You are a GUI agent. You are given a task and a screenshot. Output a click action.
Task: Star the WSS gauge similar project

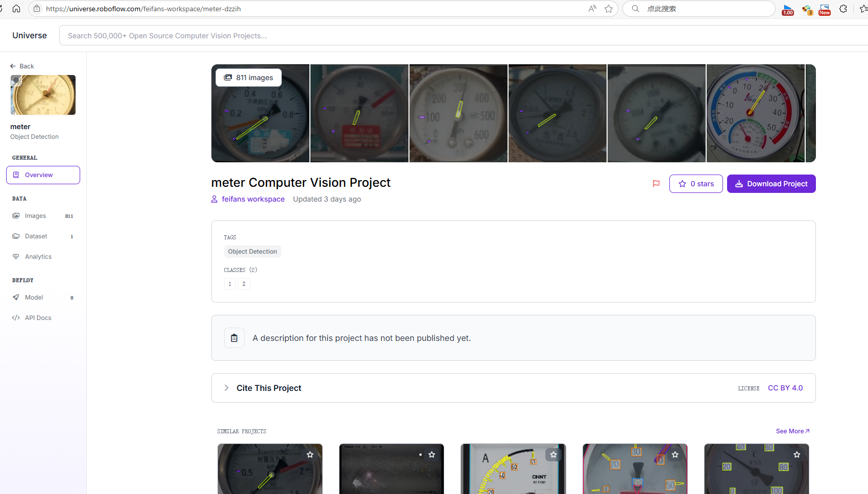[797, 455]
